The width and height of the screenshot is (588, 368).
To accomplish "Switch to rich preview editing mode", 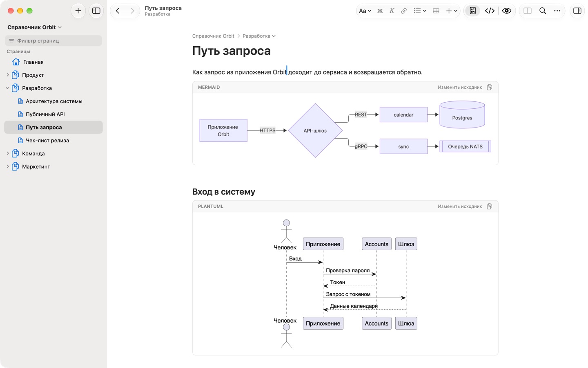I will [473, 11].
